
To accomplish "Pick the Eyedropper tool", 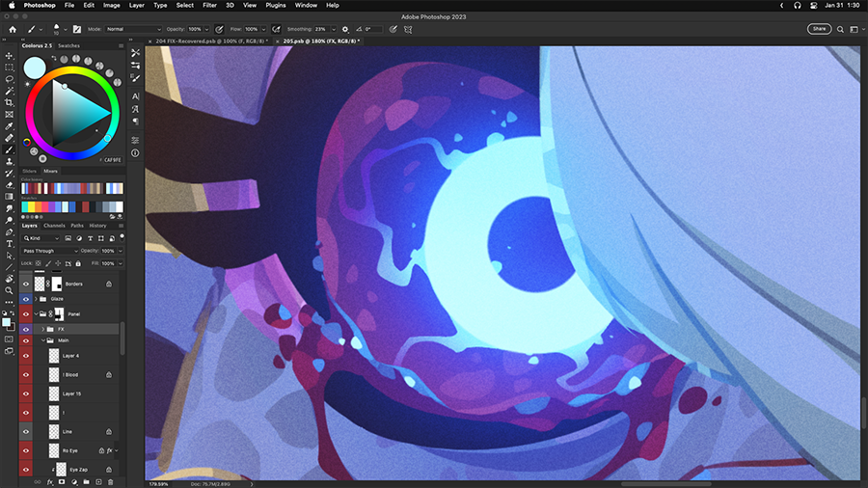I will point(10,126).
